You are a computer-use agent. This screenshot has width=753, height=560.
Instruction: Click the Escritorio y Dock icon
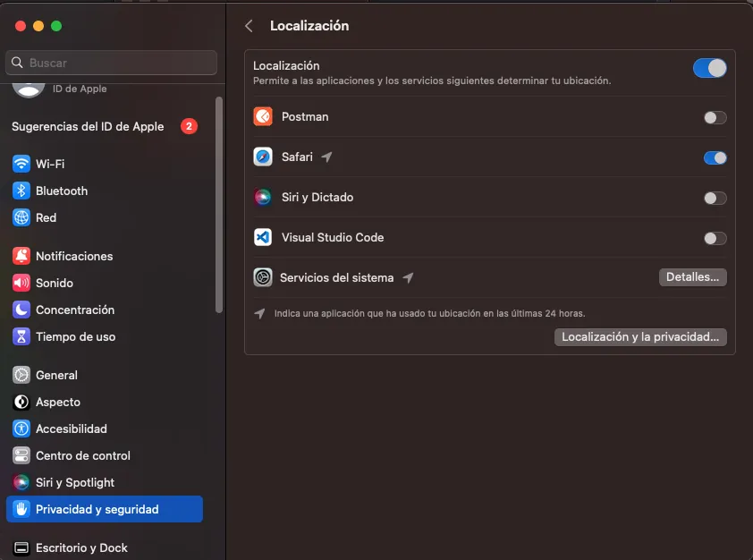(21, 548)
